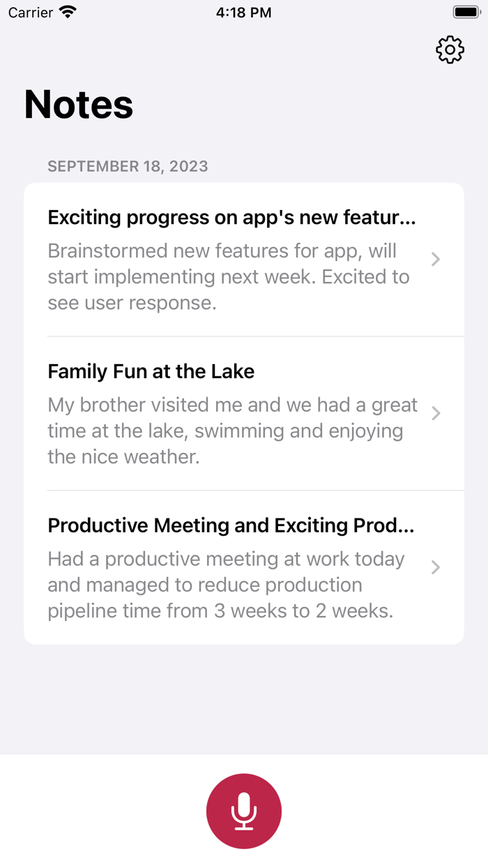Viewport: 488px width, 868px height.
Task: Click the Notes title heading
Action: pyautogui.click(x=78, y=103)
